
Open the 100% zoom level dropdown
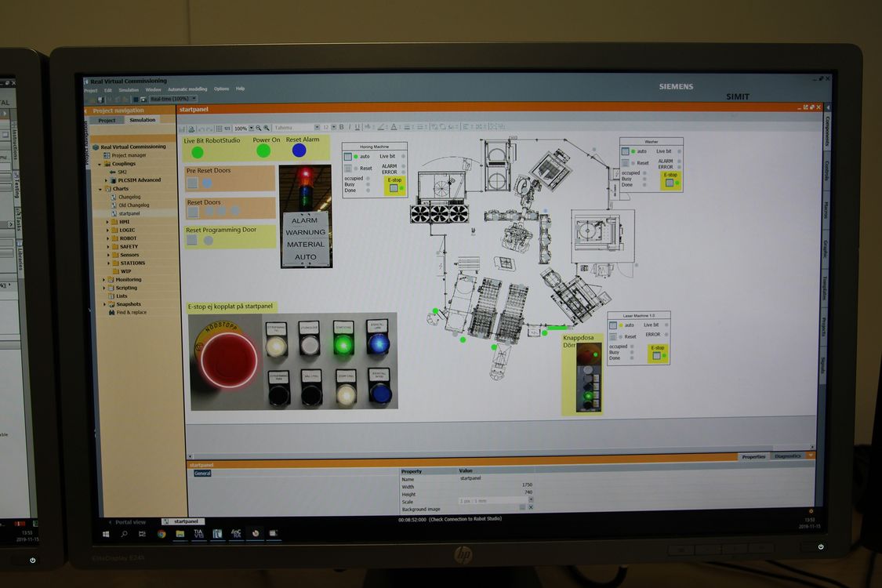tap(252, 129)
